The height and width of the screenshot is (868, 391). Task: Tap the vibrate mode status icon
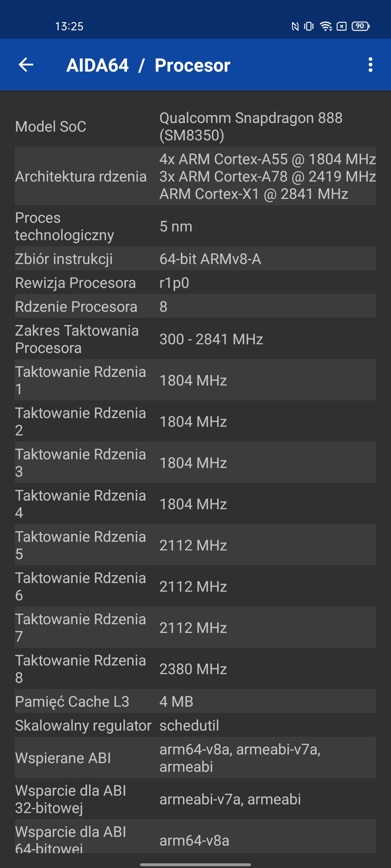(309, 26)
